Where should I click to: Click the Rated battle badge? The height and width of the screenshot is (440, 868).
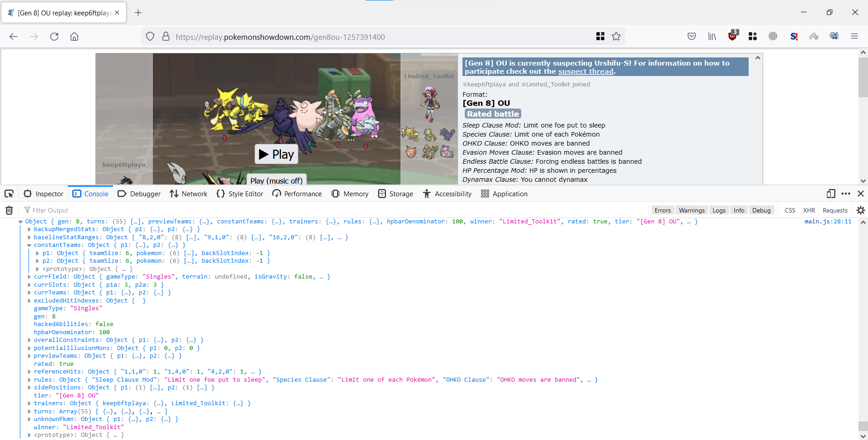[x=493, y=114]
